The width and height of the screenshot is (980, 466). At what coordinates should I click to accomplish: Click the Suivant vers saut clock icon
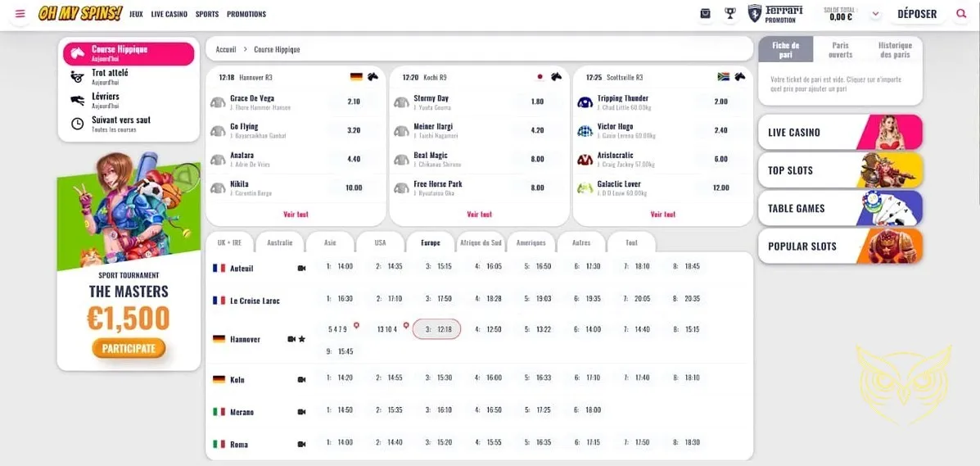77,124
